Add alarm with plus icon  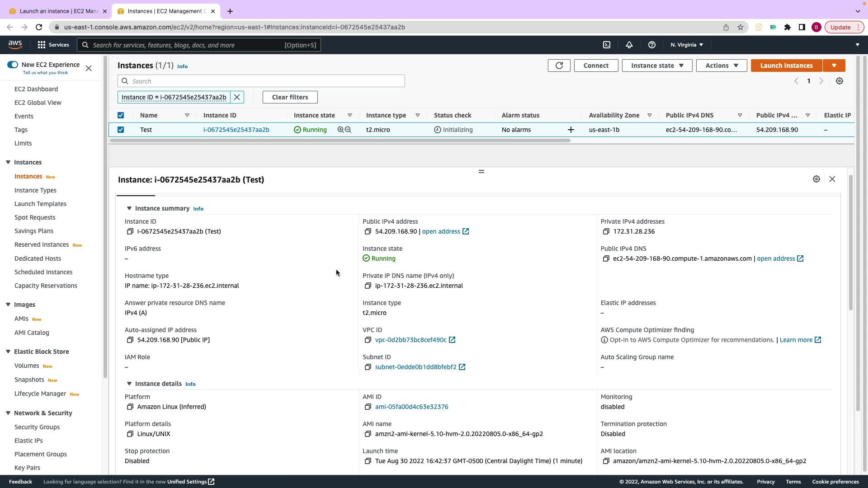(x=571, y=130)
